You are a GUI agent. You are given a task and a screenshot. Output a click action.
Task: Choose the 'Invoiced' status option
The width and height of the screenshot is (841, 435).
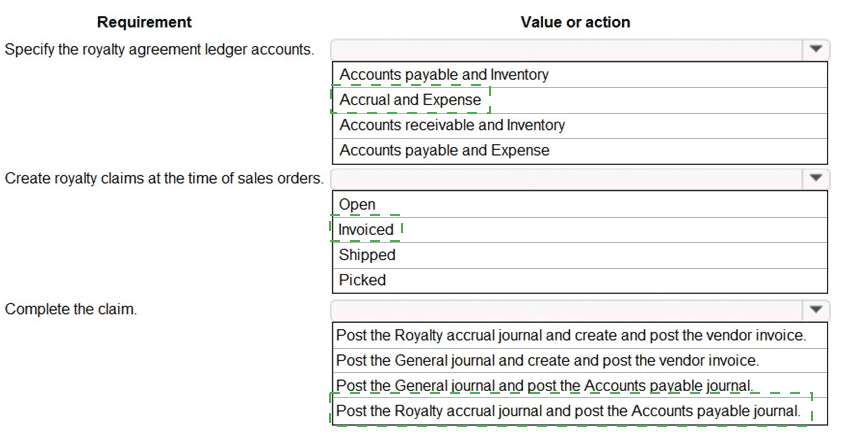click(x=366, y=230)
